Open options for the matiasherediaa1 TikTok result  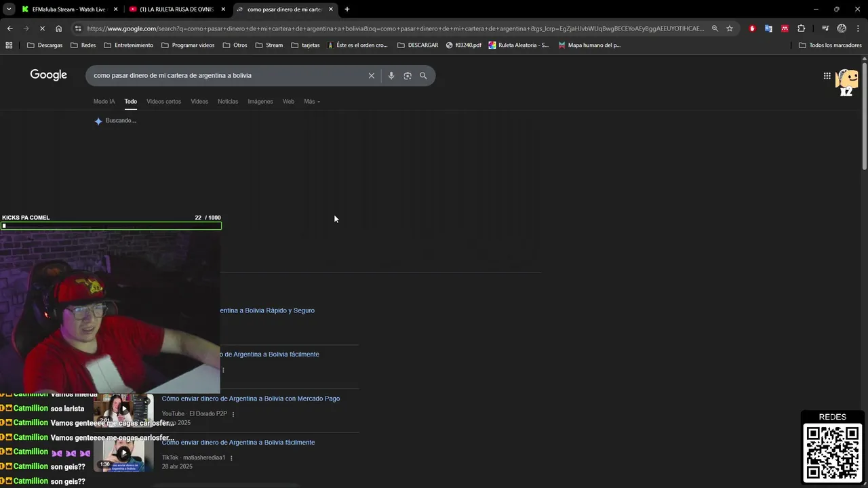tap(231, 458)
